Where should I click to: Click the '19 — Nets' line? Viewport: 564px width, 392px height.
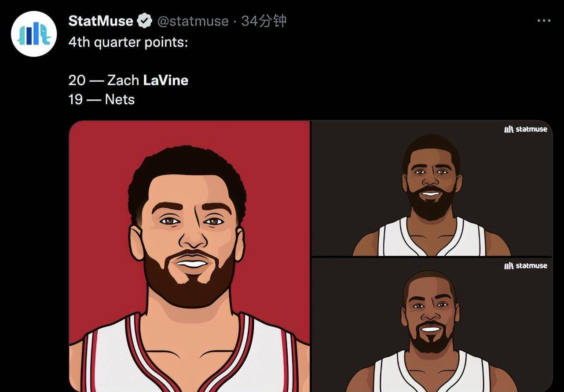[x=102, y=100]
